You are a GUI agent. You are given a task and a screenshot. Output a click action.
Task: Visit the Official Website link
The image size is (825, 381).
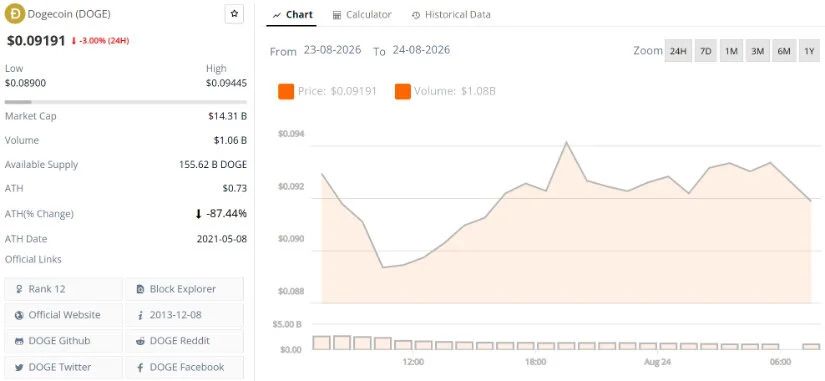(x=63, y=315)
